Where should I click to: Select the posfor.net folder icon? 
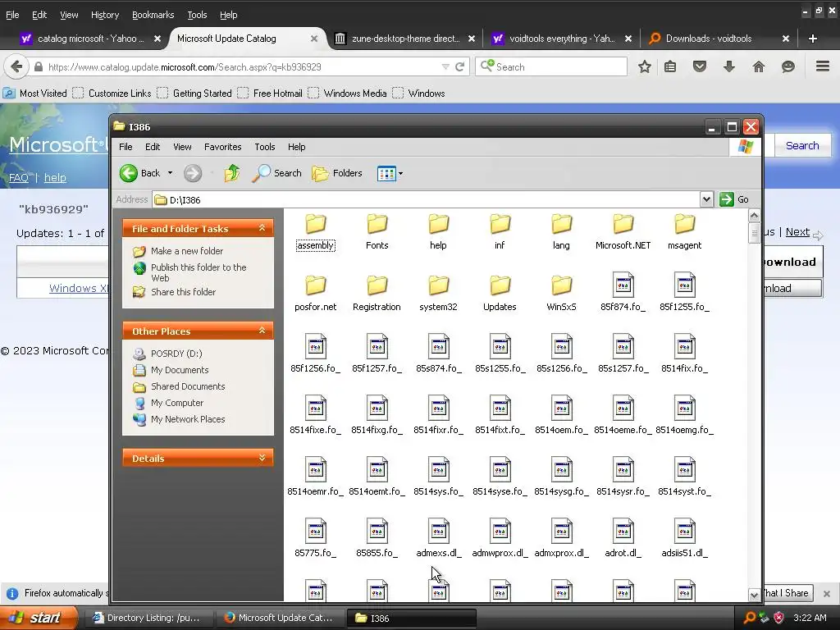[316, 285]
